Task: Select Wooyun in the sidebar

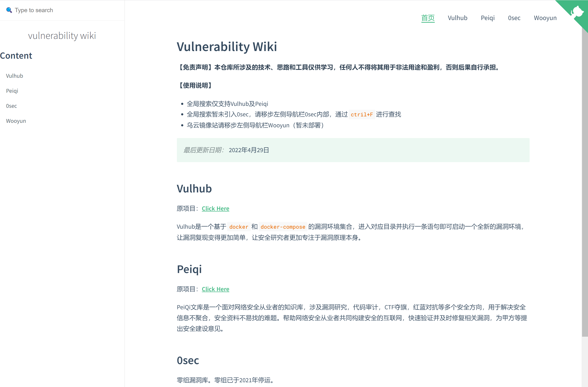Action: click(x=16, y=121)
